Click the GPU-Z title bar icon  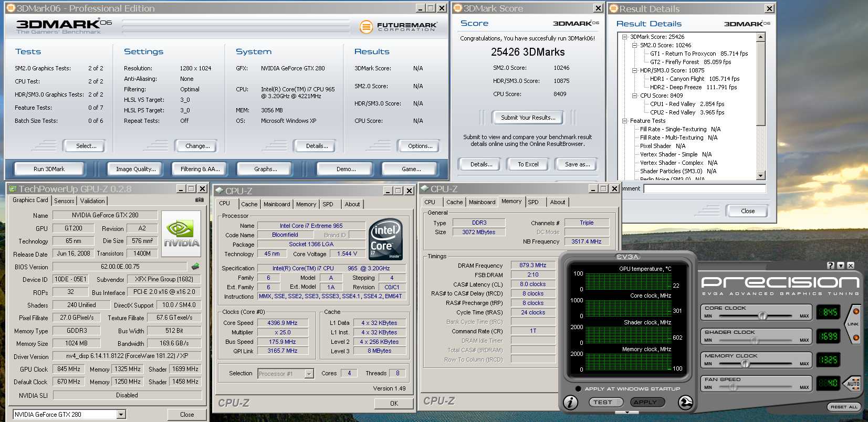[x=13, y=188]
